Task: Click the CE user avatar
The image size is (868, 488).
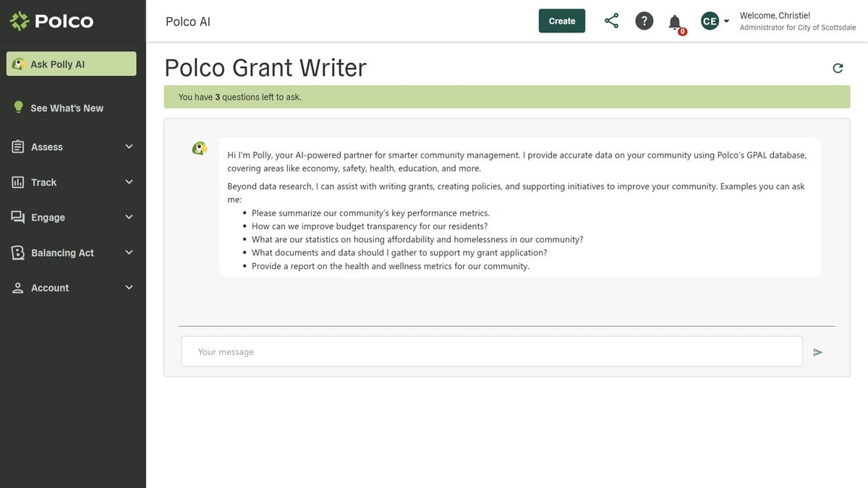Action: 710,21
